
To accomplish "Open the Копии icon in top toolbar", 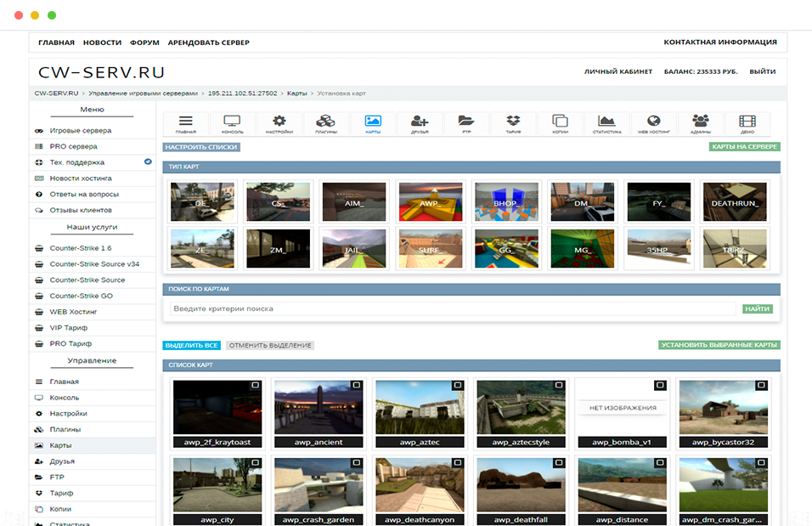I will 560,122.
